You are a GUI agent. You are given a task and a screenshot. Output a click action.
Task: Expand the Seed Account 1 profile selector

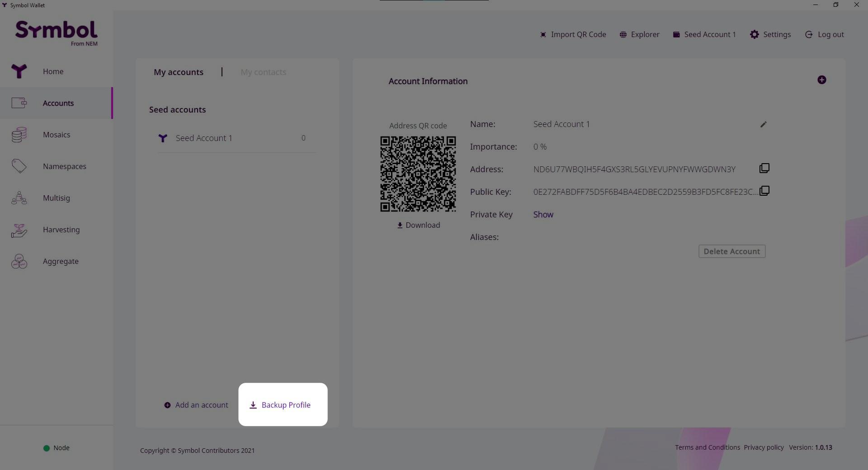point(704,34)
